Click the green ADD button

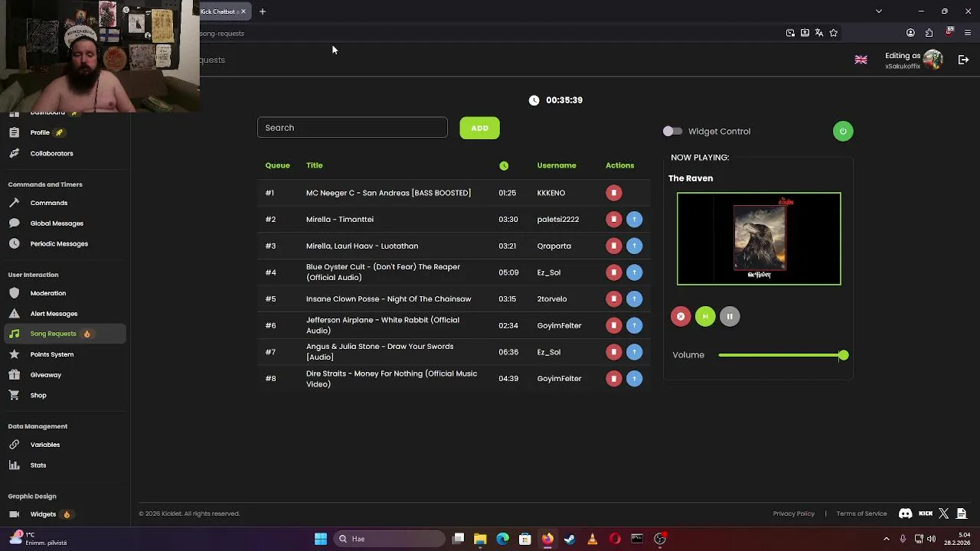[x=480, y=128]
